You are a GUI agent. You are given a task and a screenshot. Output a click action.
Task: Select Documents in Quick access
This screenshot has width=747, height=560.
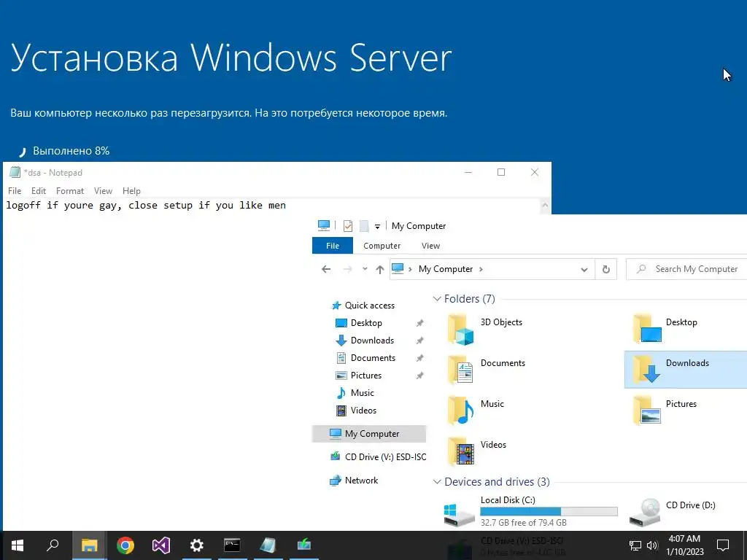[373, 358]
